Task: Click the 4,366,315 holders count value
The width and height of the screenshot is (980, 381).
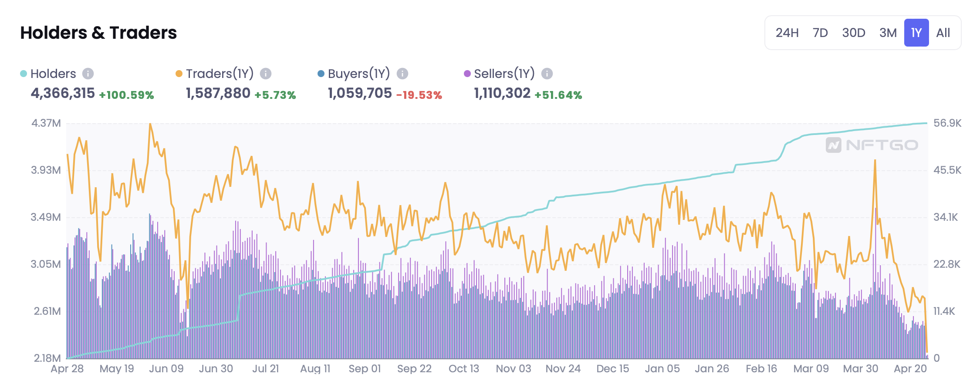Action: click(x=63, y=93)
